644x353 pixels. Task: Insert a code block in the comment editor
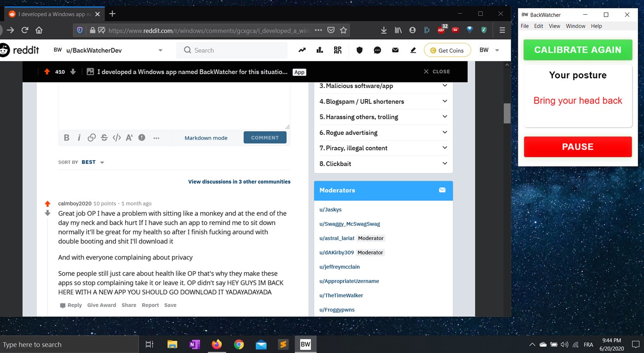(116, 137)
